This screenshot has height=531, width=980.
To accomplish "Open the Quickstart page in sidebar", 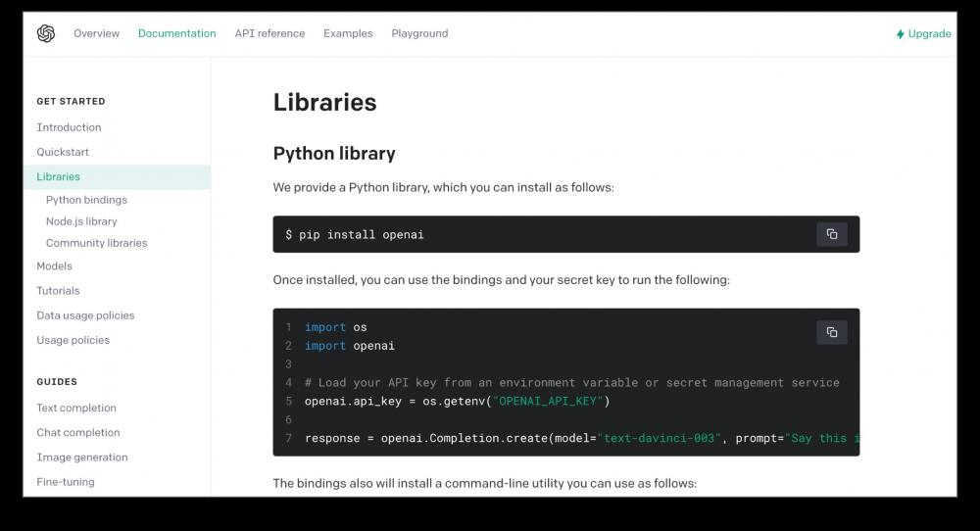I will pos(63,152).
